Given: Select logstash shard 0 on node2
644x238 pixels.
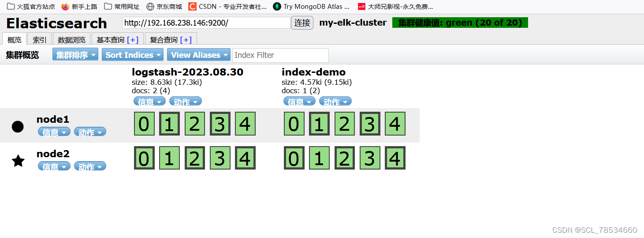Looking at the screenshot, I should point(144,158).
